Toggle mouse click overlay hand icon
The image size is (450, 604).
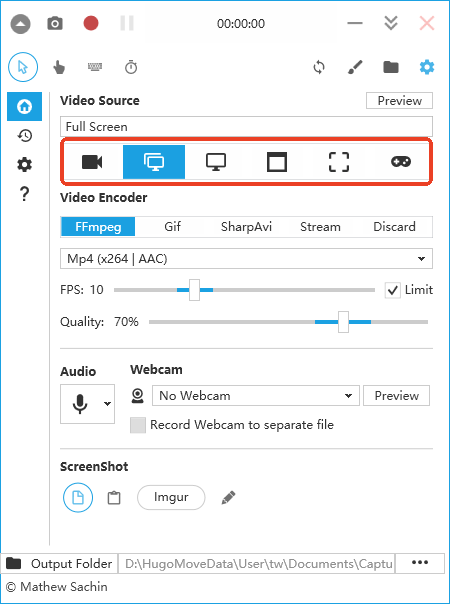pyautogui.click(x=59, y=68)
